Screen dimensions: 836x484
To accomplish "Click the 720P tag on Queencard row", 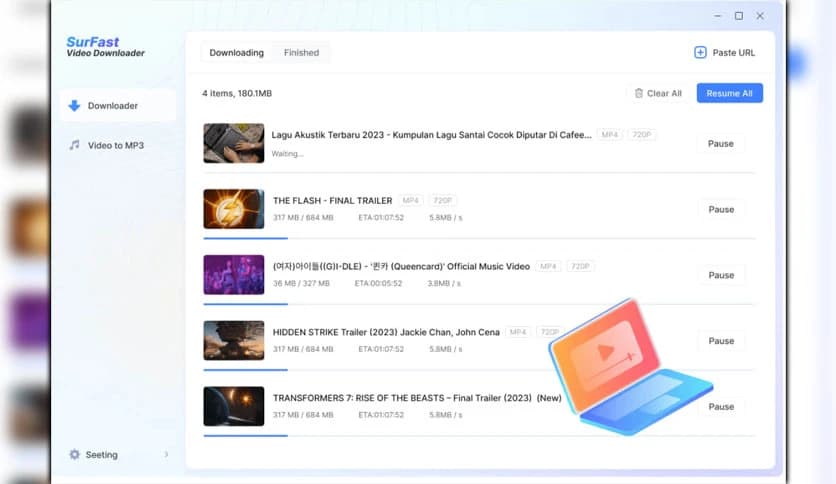I will [580, 266].
